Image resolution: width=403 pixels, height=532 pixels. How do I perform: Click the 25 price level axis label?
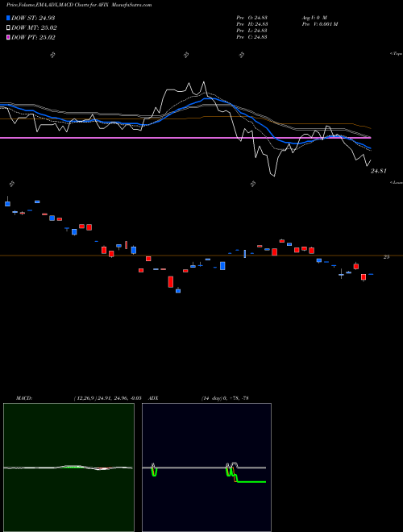click(x=386, y=257)
